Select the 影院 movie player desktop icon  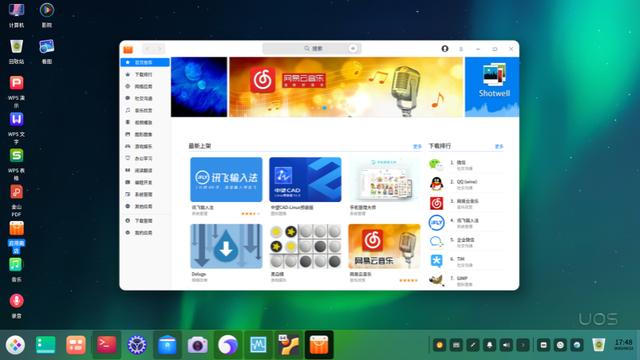[47, 15]
